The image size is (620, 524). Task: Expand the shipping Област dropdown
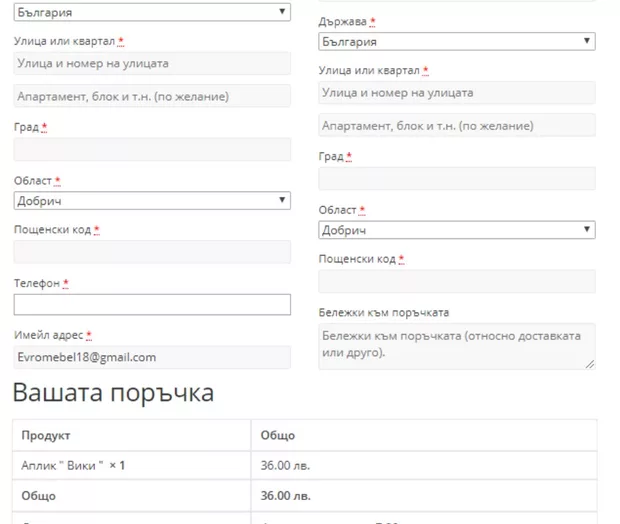click(456, 230)
